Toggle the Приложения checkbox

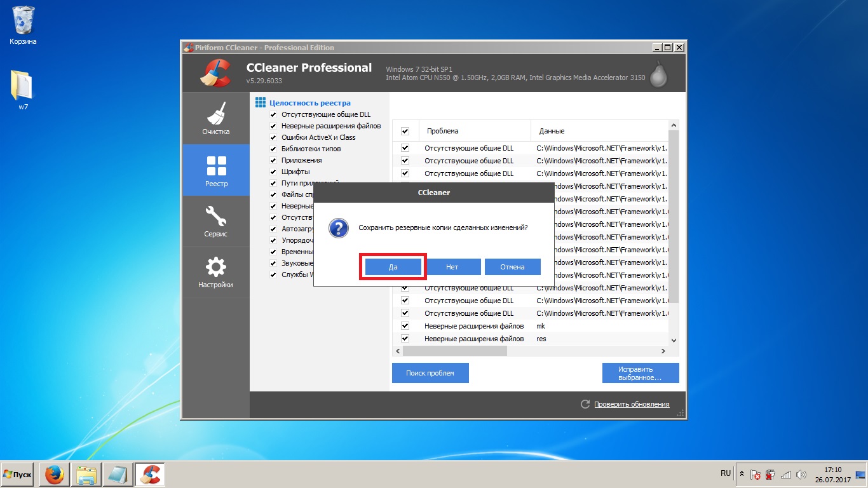coord(273,160)
